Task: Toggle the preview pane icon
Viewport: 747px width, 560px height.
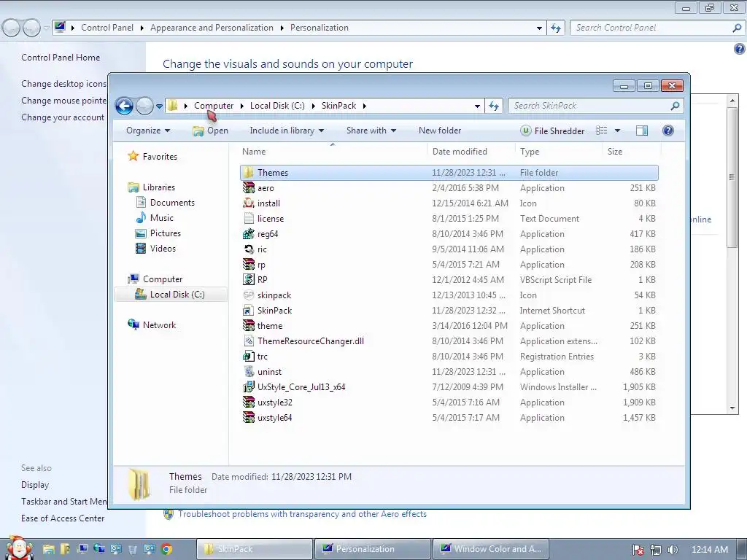Action: 642,131
